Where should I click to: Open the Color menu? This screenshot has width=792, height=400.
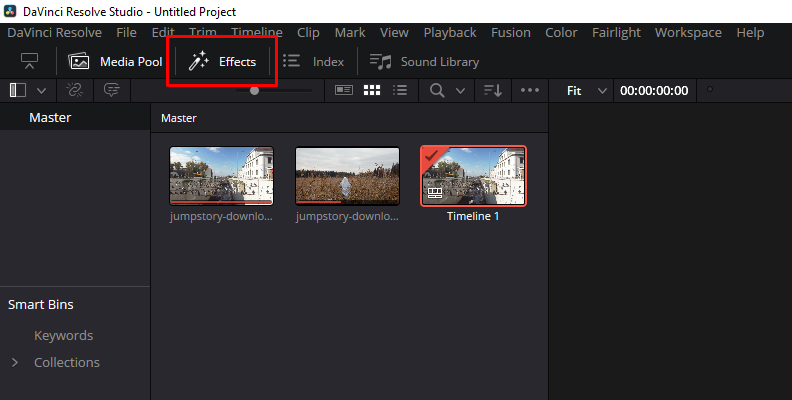(561, 33)
